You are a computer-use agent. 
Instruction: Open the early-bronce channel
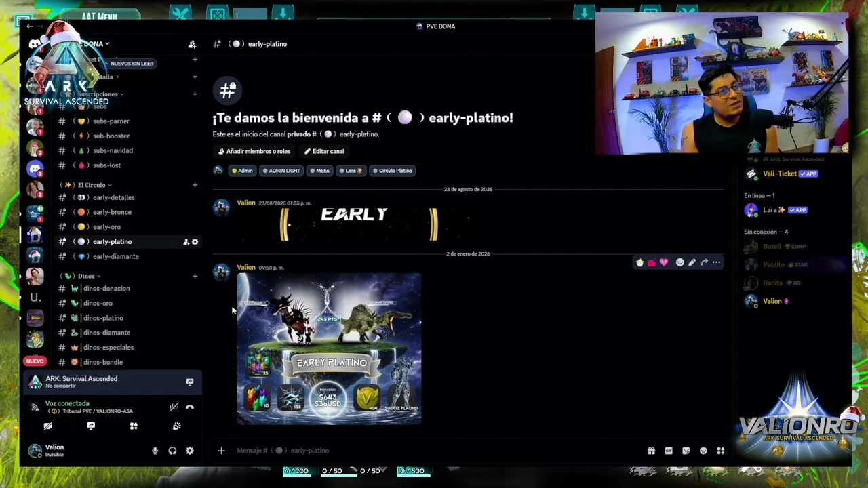(127, 213)
